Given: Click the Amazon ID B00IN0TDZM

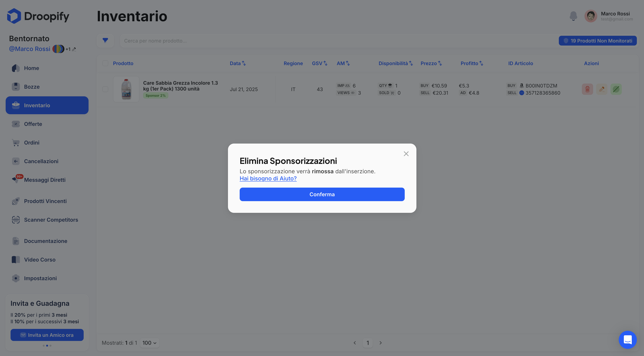Looking at the screenshot, I should pyautogui.click(x=541, y=86).
